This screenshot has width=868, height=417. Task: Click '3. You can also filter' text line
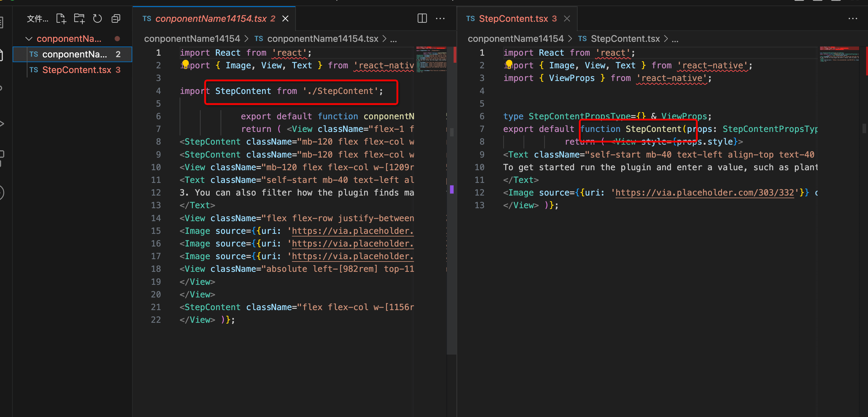pyautogui.click(x=296, y=193)
